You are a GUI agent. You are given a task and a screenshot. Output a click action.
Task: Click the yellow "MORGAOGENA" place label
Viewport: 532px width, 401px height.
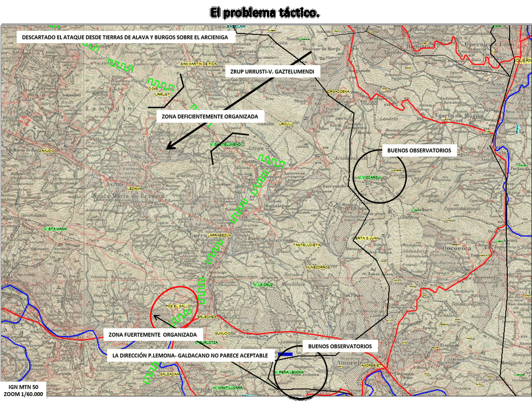338,92
